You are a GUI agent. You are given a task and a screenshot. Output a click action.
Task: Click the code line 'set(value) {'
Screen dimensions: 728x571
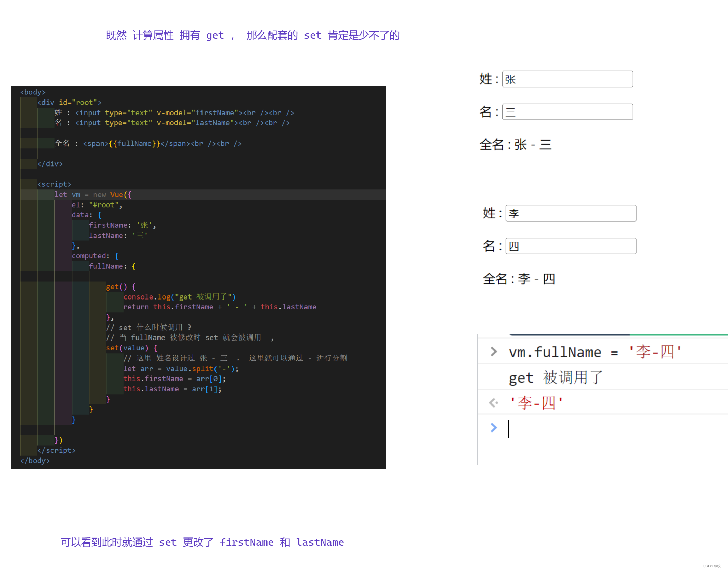132,348
